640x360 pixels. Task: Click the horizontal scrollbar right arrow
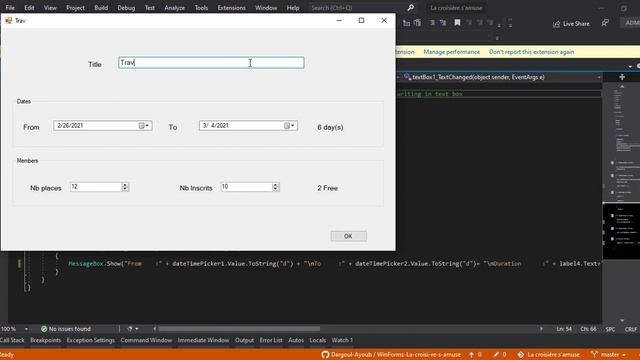(x=541, y=329)
